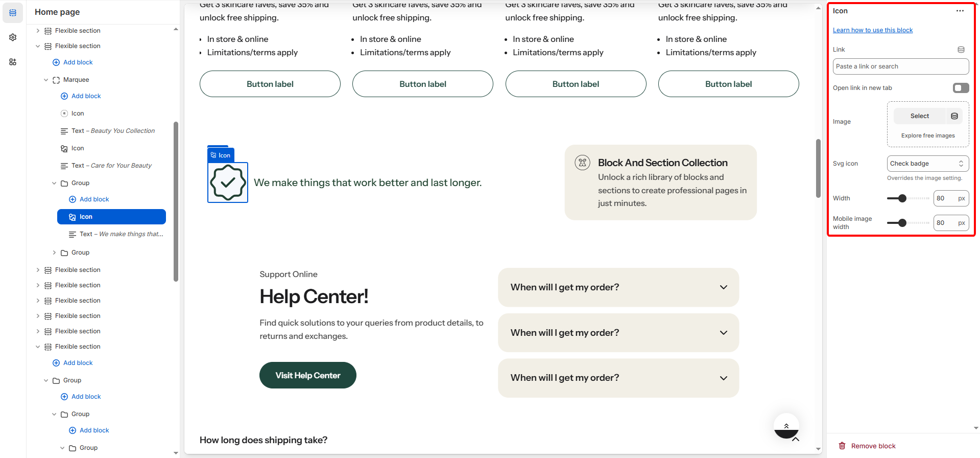Open the Svg icon dropdown

(927, 164)
